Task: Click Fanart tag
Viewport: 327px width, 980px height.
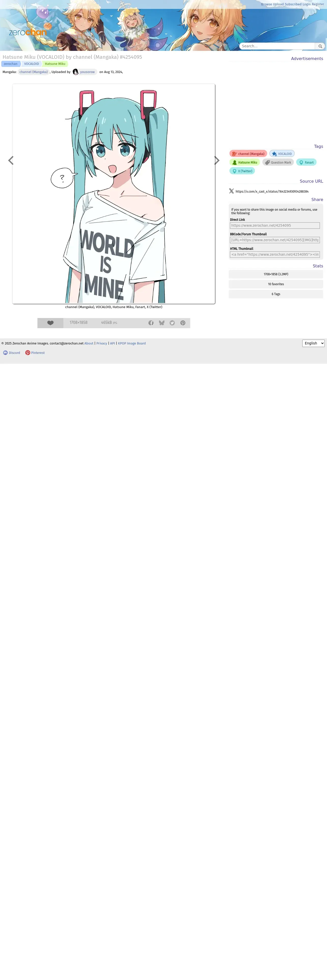Action: 306,163
